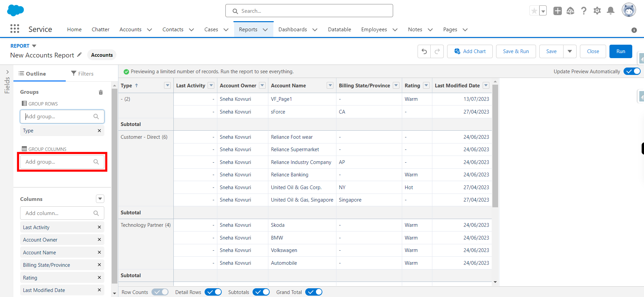Click the Add Chart button
Viewport: 644px width, 297px height.
[470, 51]
